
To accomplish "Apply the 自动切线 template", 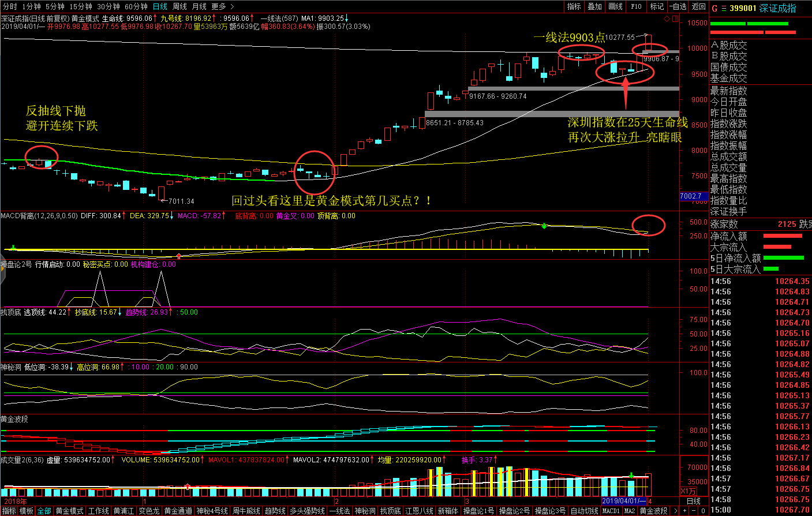I will (x=585, y=511).
